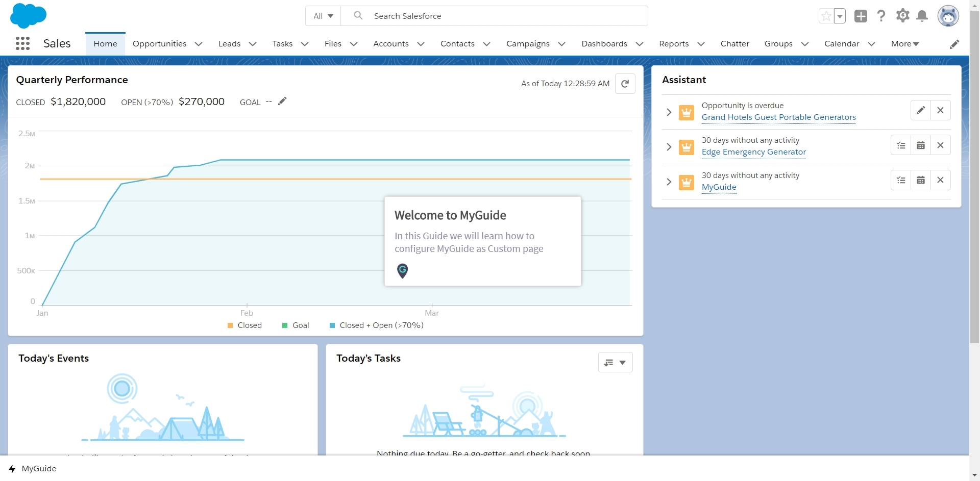
Task: Toggle the Goal legend item
Action: click(x=296, y=325)
